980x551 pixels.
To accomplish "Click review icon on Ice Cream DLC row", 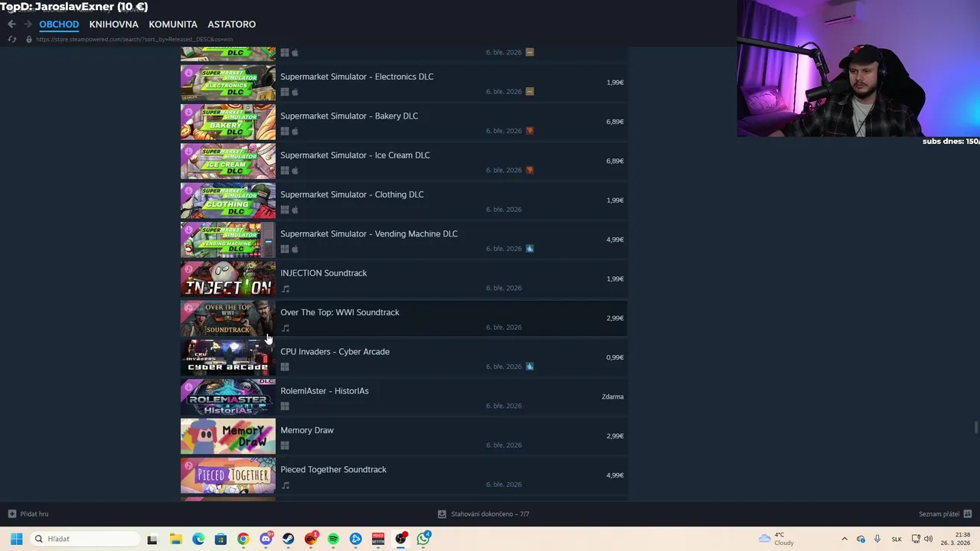I will pos(529,170).
